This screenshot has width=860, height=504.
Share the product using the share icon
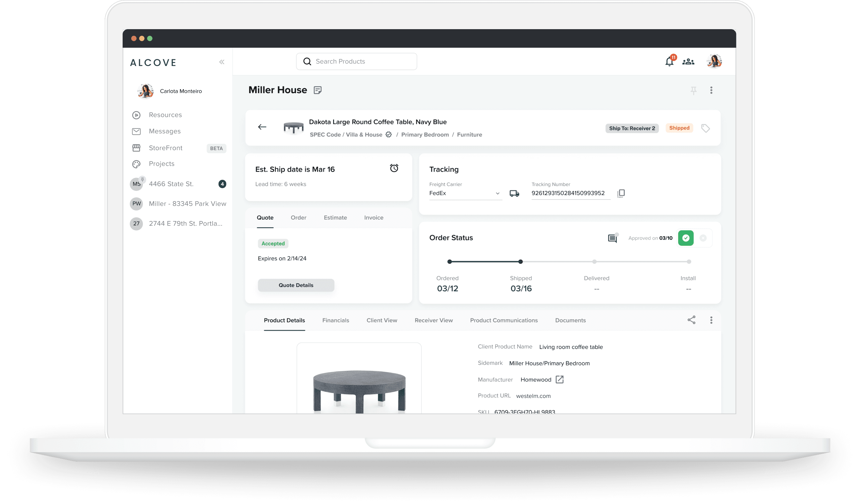point(691,320)
